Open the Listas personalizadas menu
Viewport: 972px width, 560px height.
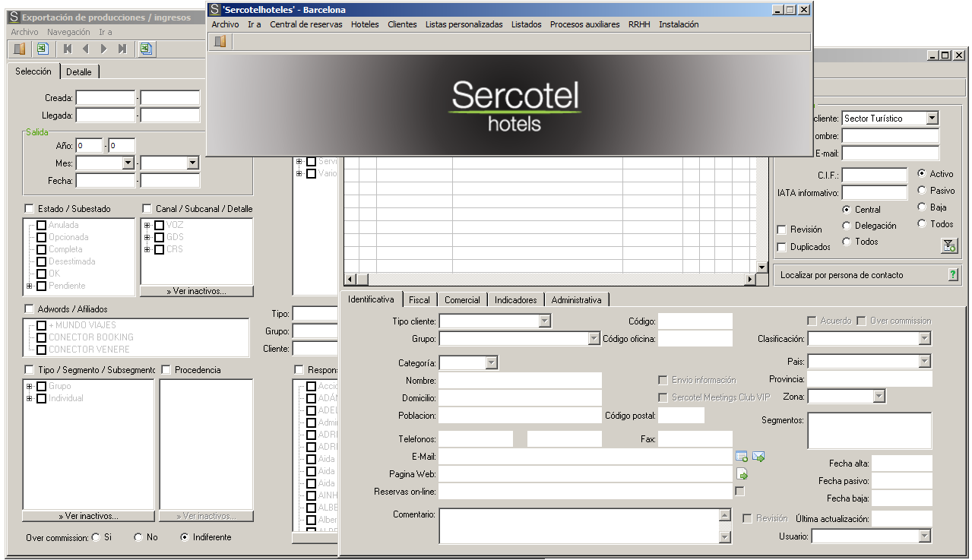(x=464, y=24)
